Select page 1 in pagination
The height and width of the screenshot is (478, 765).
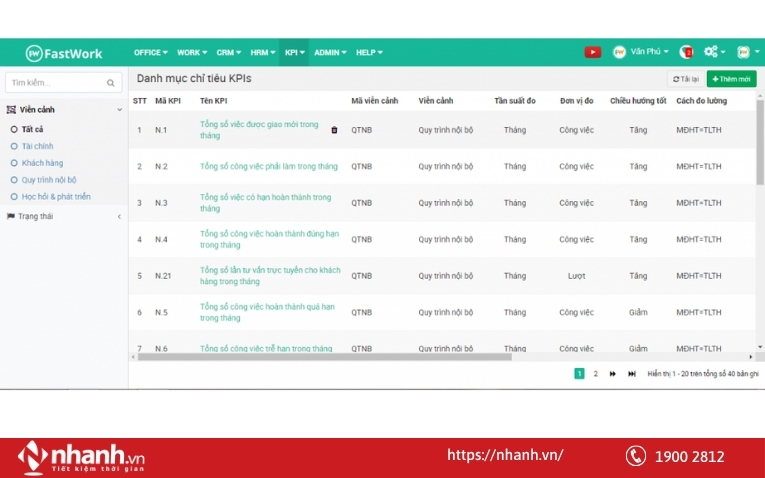point(579,374)
